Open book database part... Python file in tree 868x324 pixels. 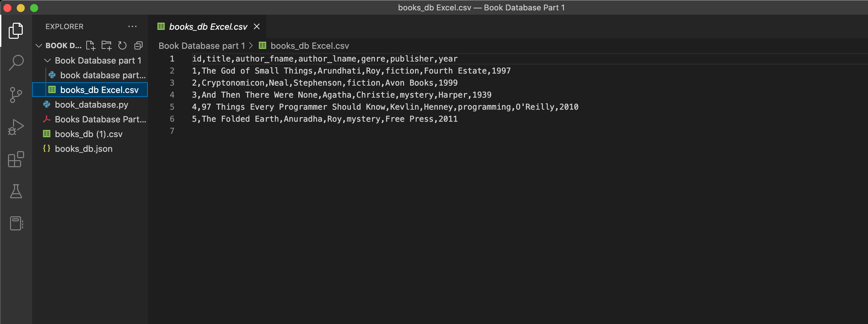(90, 75)
